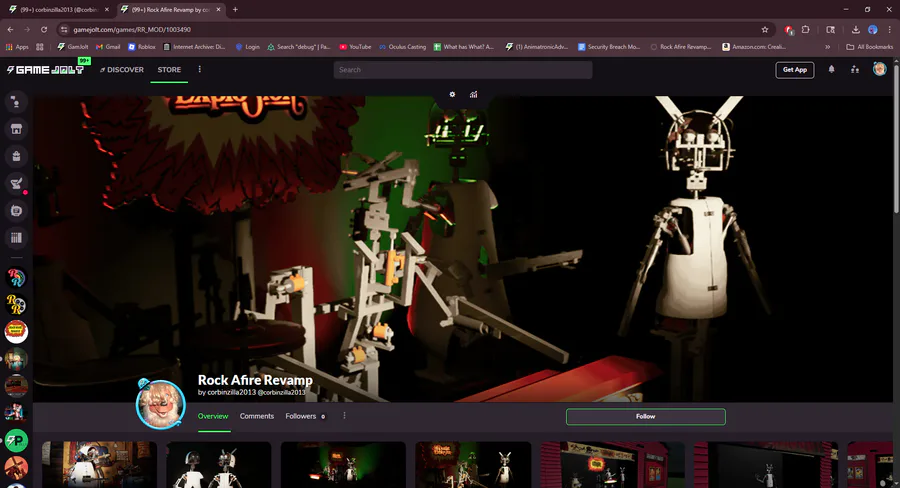This screenshot has width=900, height=488.
Task: Open the Amazon.com bookmark
Action: point(754,47)
